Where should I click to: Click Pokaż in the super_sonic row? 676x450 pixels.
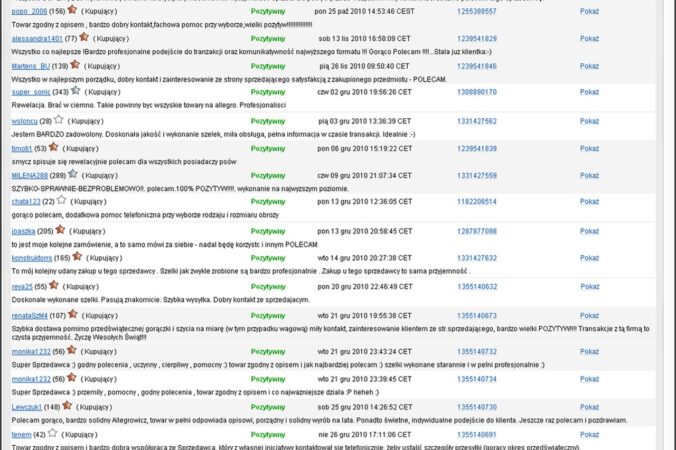pyautogui.click(x=589, y=92)
